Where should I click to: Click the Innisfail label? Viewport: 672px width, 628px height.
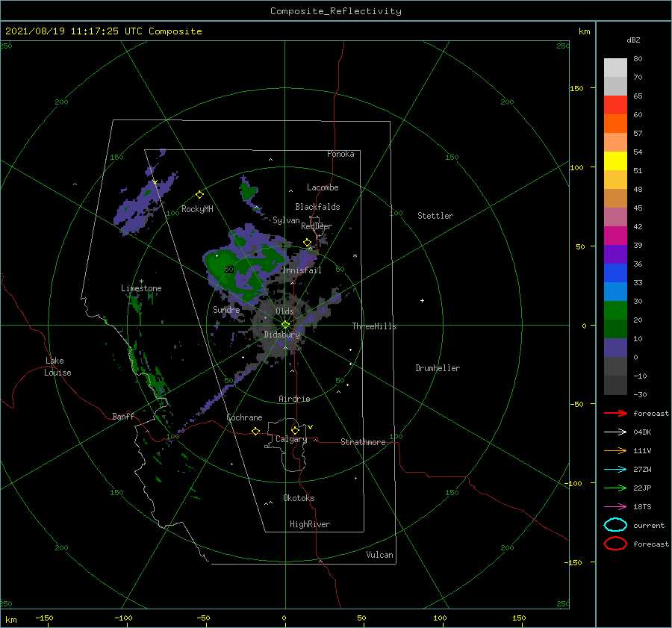(302, 270)
